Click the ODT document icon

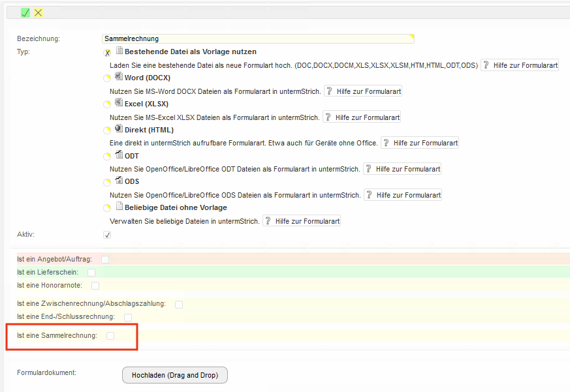tap(119, 155)
